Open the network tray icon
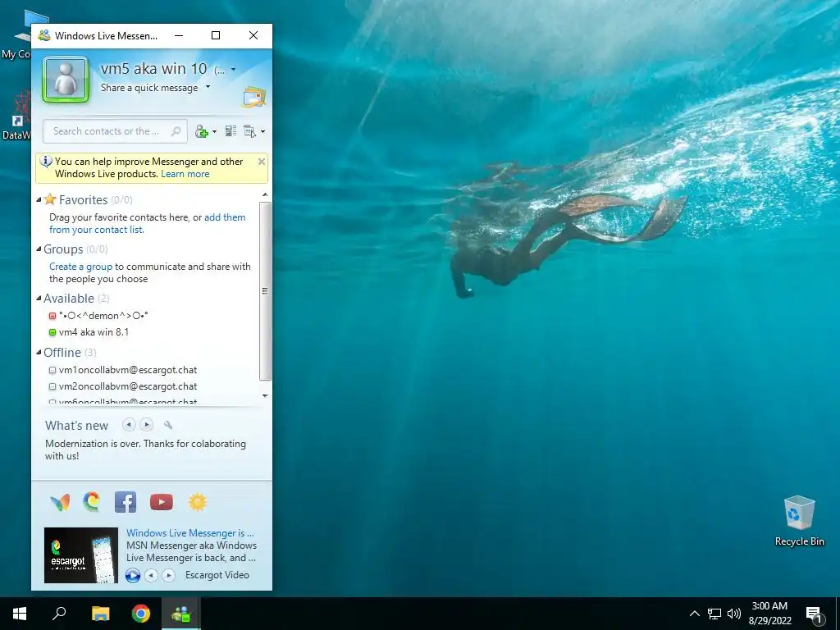Image resolution: width=840 pixels, height=630 pixels. [714, 614]
